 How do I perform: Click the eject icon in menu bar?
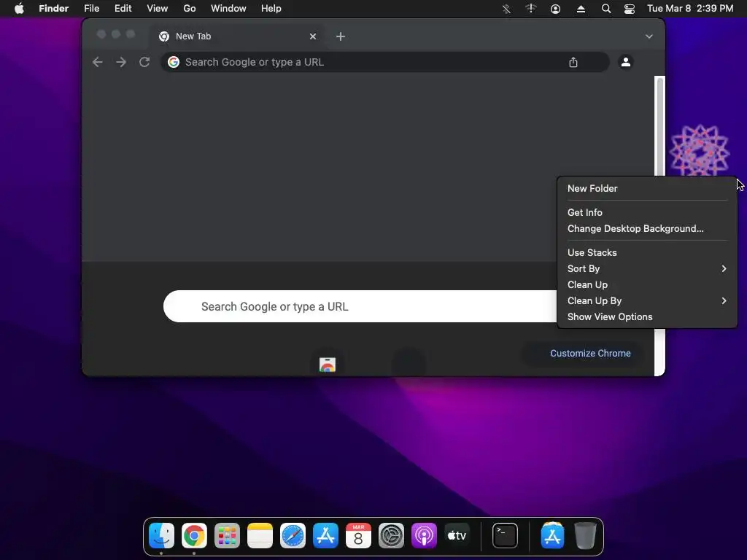(x=581, y=9)
